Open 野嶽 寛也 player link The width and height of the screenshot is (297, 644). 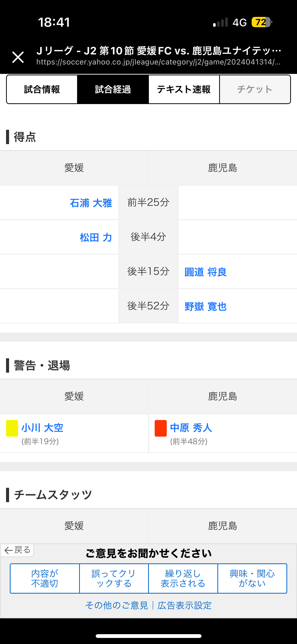point(206,307)
